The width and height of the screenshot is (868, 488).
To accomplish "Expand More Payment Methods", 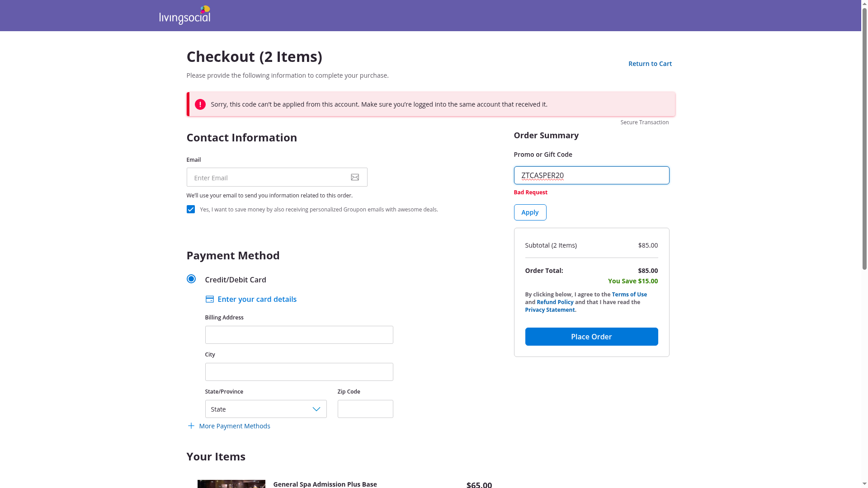I will coord(234,426).
